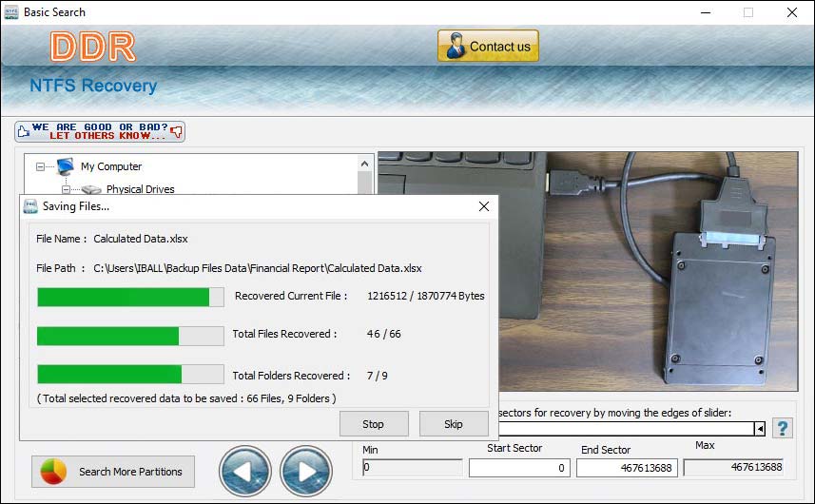Image resolution: width=815 pixels, height=504 pixels.
Task: Click the thumbs up icon in feedback banner
Action: [x=23, y=131]
